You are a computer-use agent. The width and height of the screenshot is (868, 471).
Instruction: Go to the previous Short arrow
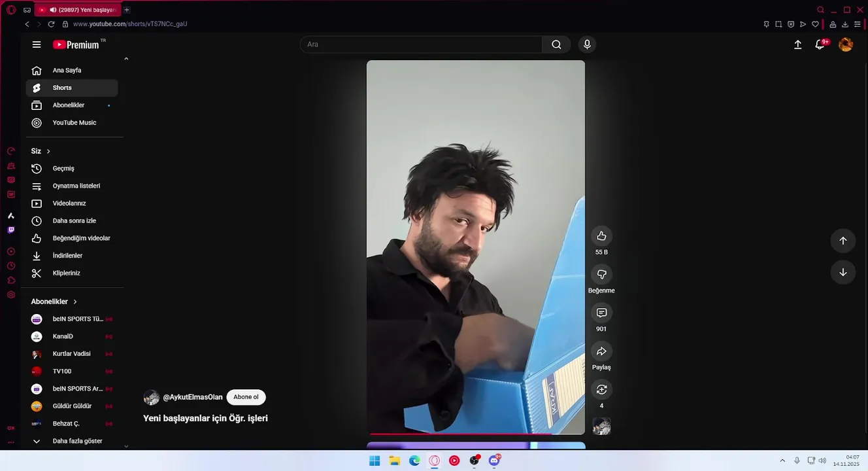click(843, 241)
